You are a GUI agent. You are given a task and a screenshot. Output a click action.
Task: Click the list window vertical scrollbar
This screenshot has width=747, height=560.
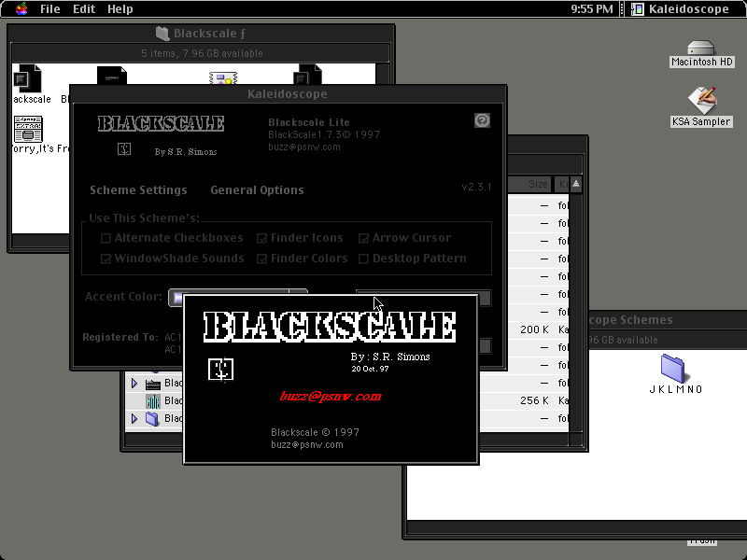tap(576, 312)
